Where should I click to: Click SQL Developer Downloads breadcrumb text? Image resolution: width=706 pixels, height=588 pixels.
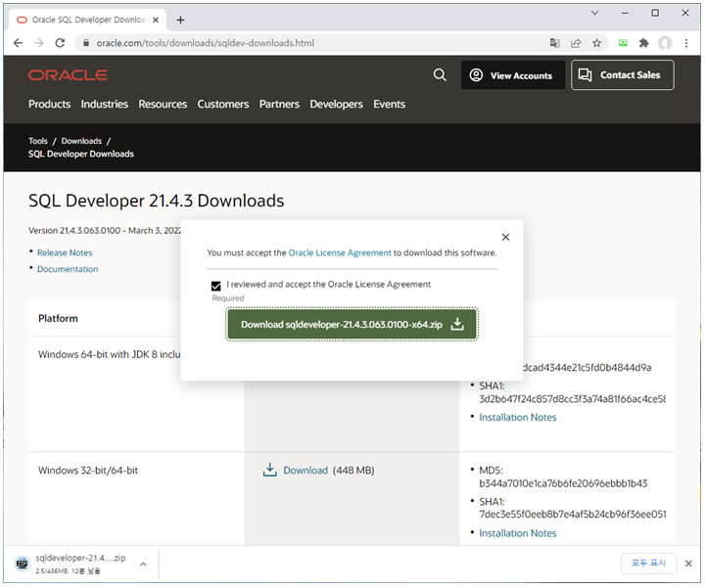[x=81, y=154]
